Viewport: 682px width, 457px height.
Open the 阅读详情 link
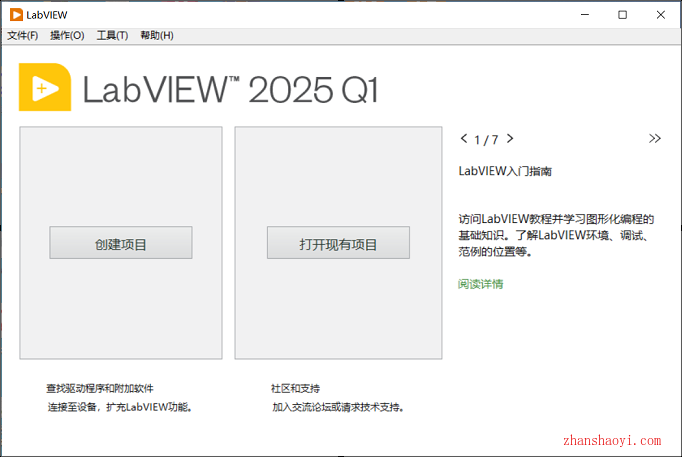(x=481, y=284)
